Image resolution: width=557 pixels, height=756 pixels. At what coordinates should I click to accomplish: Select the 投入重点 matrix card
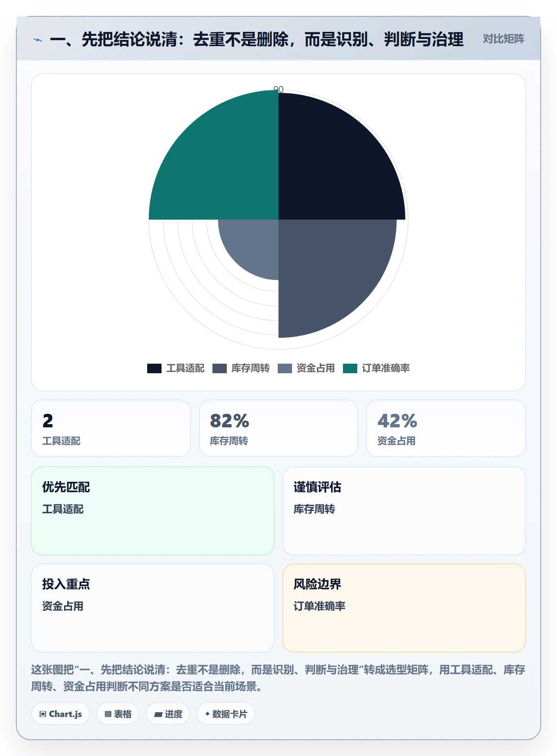pyautogui.click(x=153, y=608)
